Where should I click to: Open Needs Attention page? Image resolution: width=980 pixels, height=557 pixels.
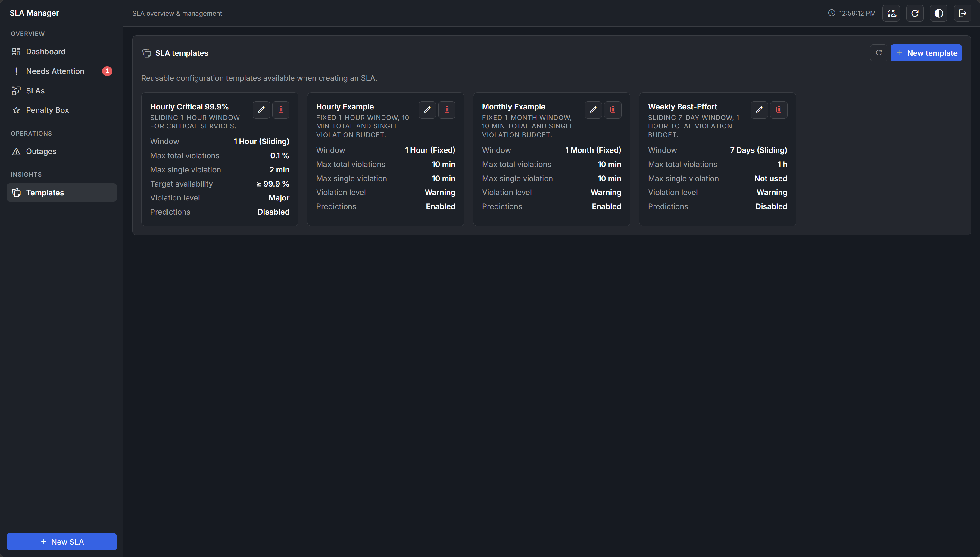click(61, 71)
